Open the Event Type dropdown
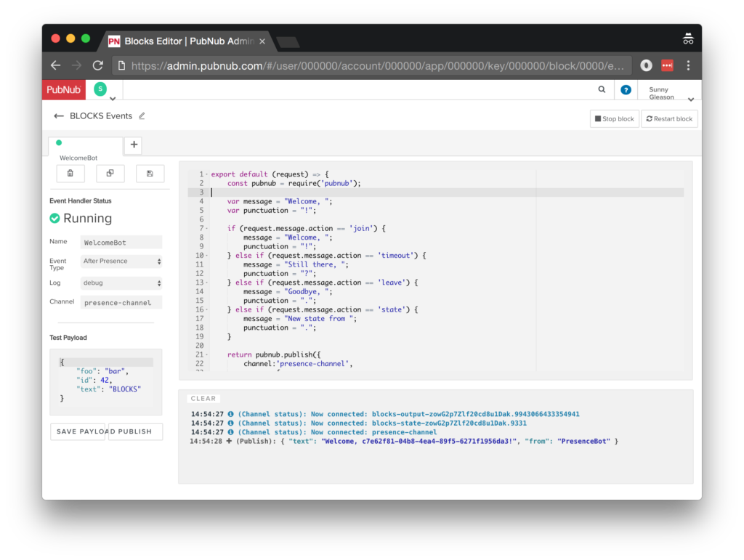The image size is (744, 560). coord(121,261)
